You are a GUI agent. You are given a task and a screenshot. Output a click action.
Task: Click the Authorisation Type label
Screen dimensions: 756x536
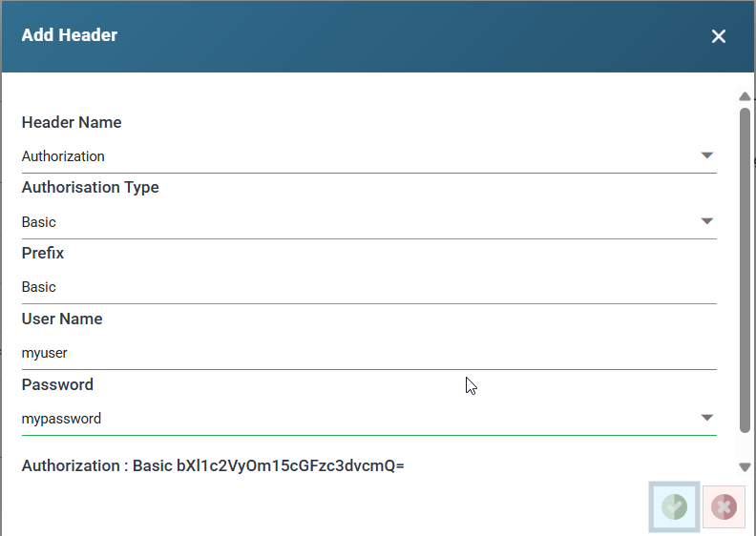(91, 188)
